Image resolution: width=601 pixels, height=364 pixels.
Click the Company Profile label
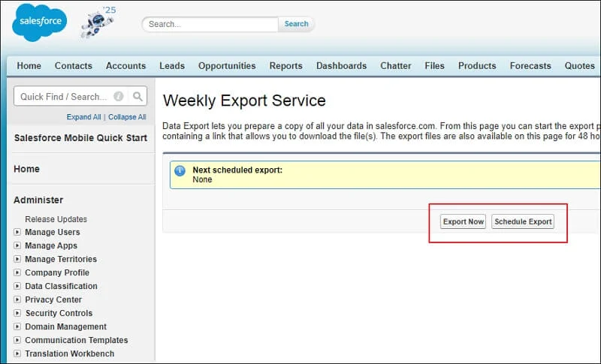tap(57, 272)
